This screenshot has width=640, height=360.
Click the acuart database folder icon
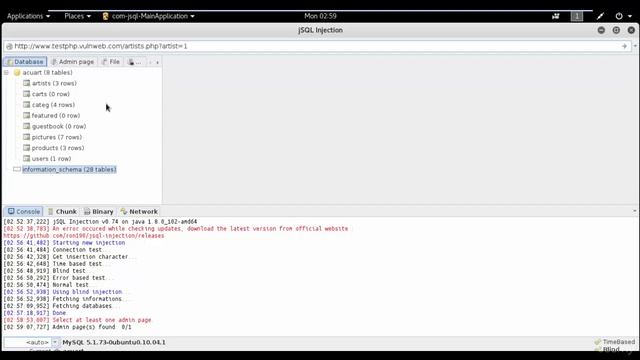[17, 73]
